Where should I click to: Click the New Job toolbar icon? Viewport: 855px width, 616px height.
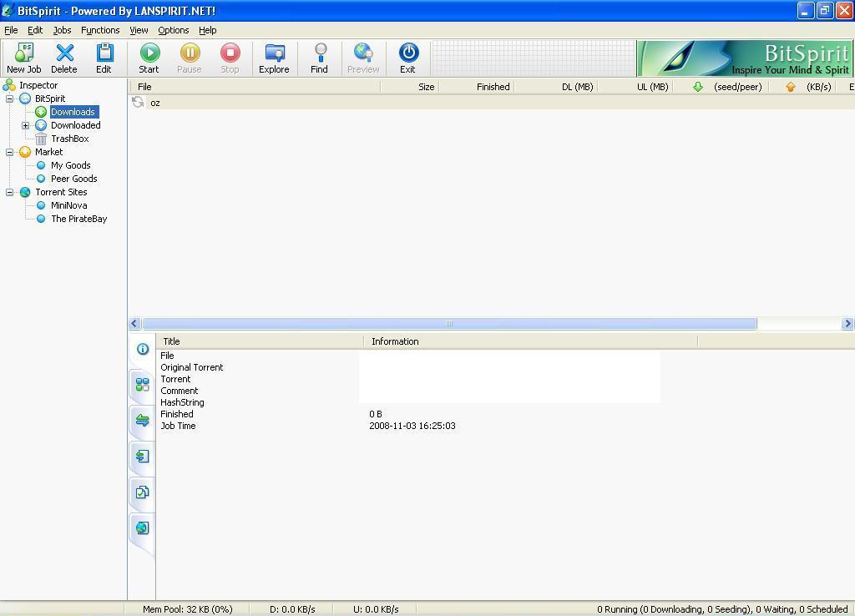click(x=24, y=53)
